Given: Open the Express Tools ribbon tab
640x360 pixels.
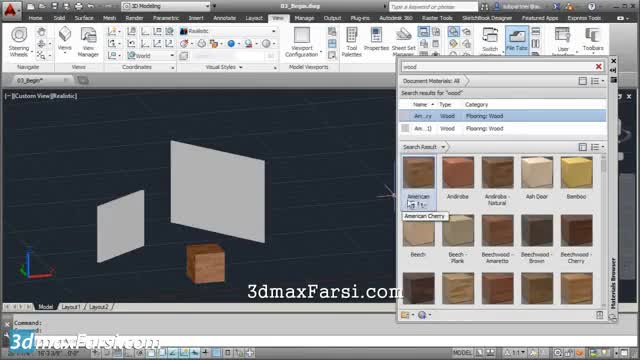Looking at the screenshot, I should click(x=584, y=18).
